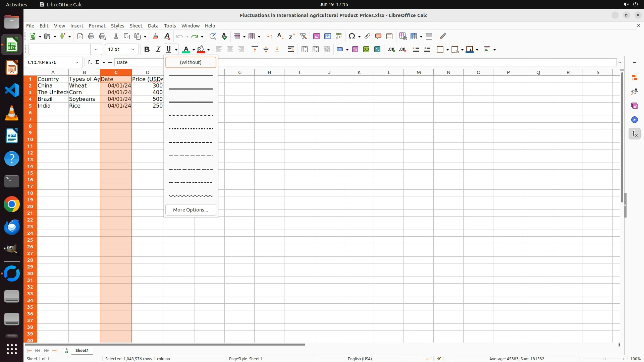Select the (Without) underline option
Viewport: 644px width, 362px height.
point(191,62)
